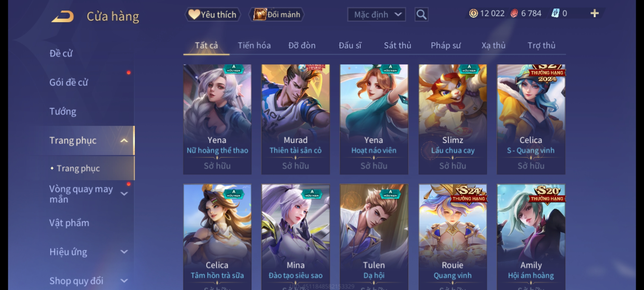Tap the blue voucher currency icon
Viewport: 644px width, 290px height.
pos(555,13)
